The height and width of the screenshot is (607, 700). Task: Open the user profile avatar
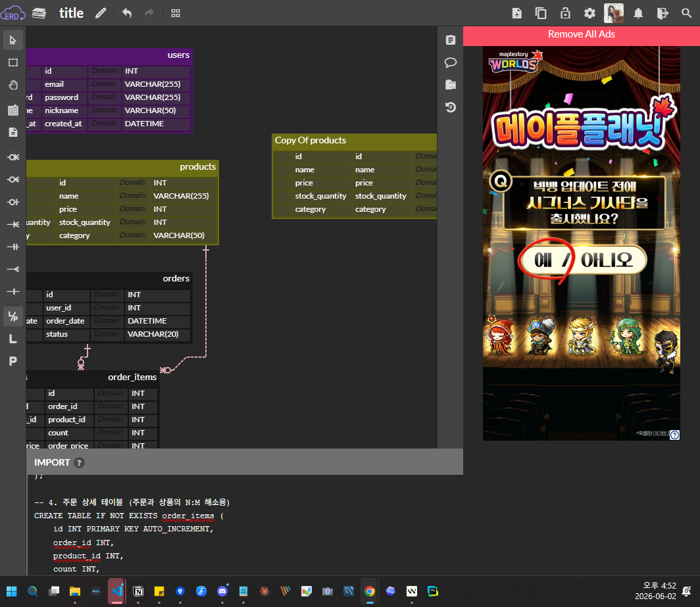click(x=614, y=13)
